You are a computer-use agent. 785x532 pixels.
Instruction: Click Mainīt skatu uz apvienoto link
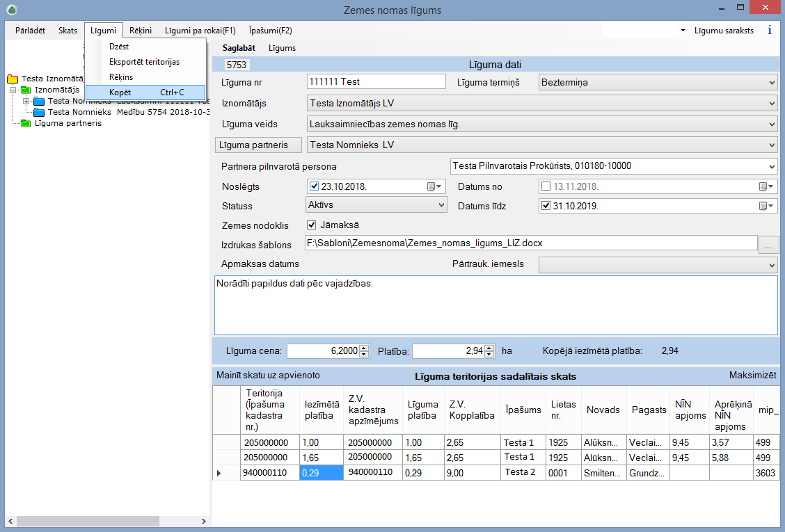[268, 376]
